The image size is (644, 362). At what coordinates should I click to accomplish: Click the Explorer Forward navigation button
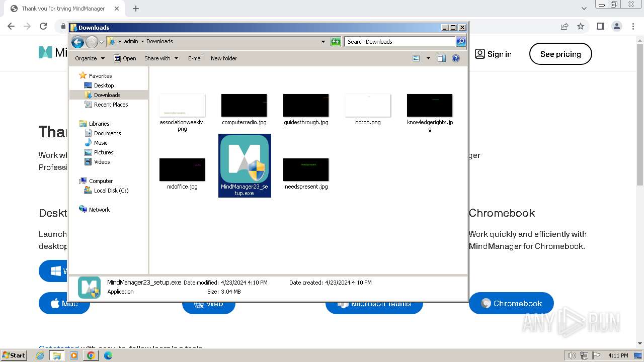tap(92, 42)
